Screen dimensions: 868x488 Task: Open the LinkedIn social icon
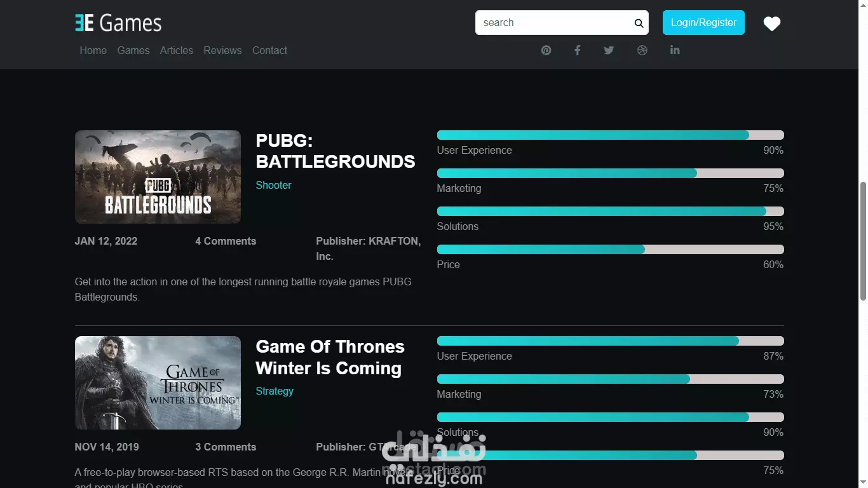(x=675, y=50)
